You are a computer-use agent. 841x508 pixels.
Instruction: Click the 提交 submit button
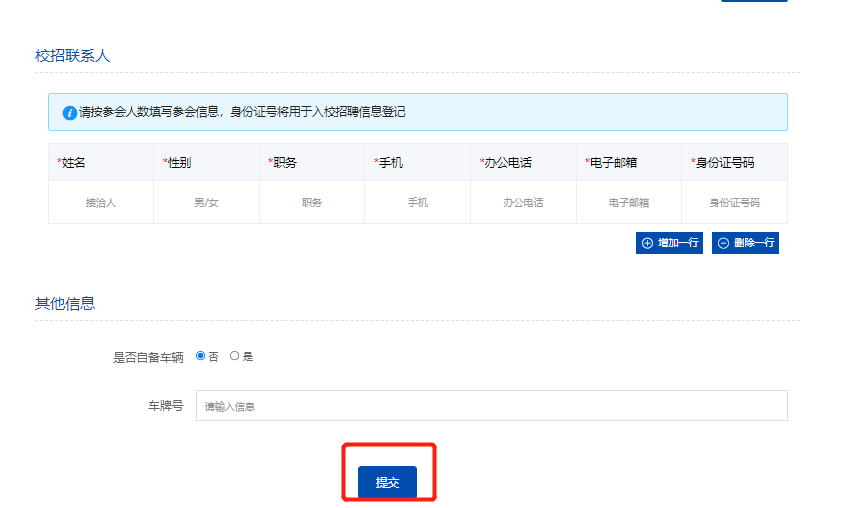tap(387, 482)
